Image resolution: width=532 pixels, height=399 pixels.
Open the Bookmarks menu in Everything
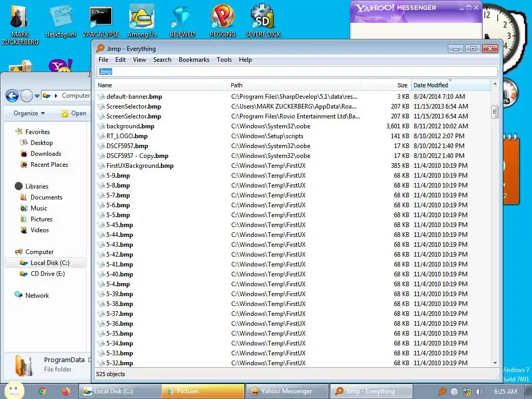[194, 60]
